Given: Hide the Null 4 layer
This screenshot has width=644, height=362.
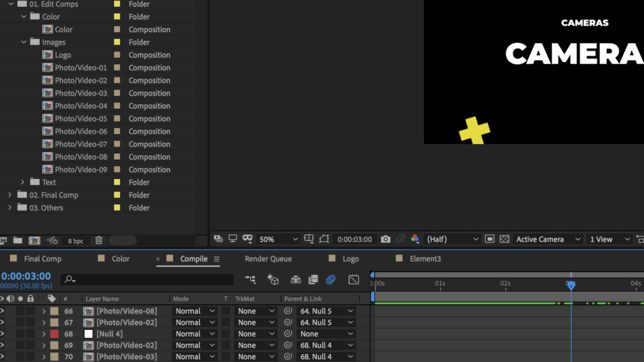Looking at the screenshot, I should tap(1, 334).
